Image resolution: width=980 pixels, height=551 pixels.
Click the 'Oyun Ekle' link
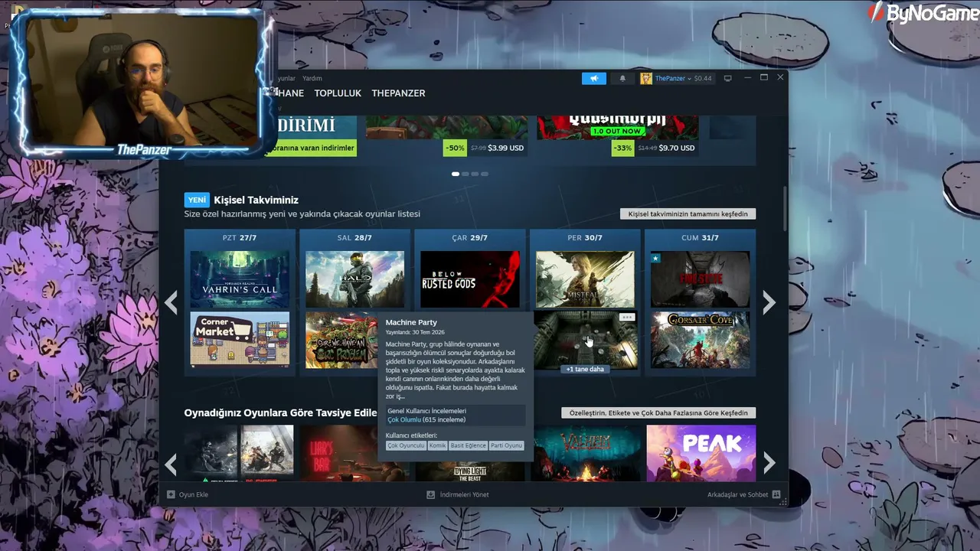193,494
